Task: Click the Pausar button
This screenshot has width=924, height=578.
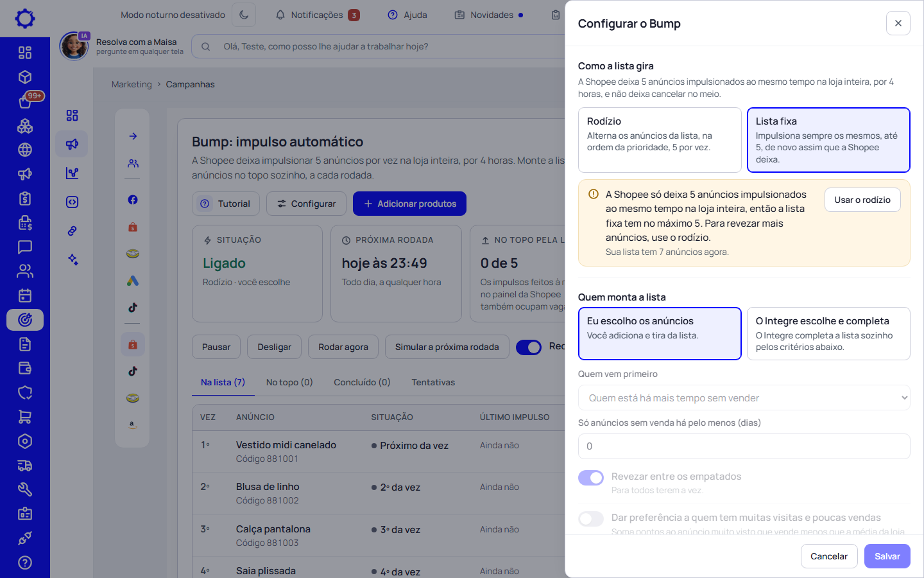Action: 216,347
